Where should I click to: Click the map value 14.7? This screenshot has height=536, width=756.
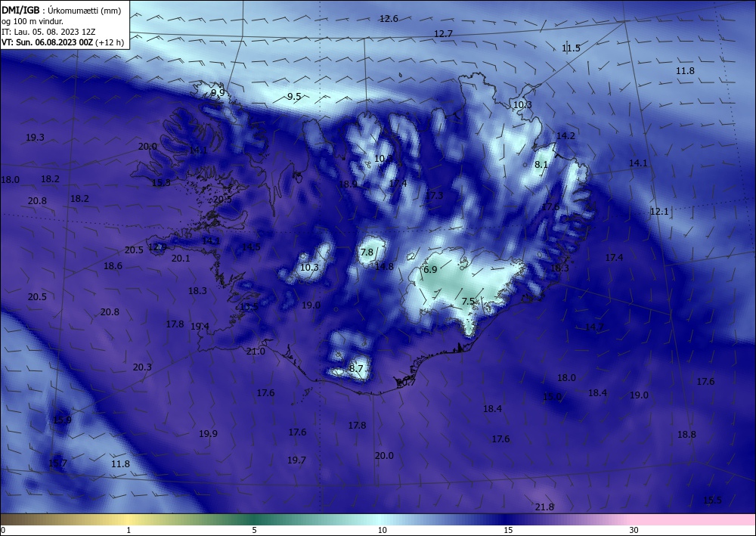594,327
